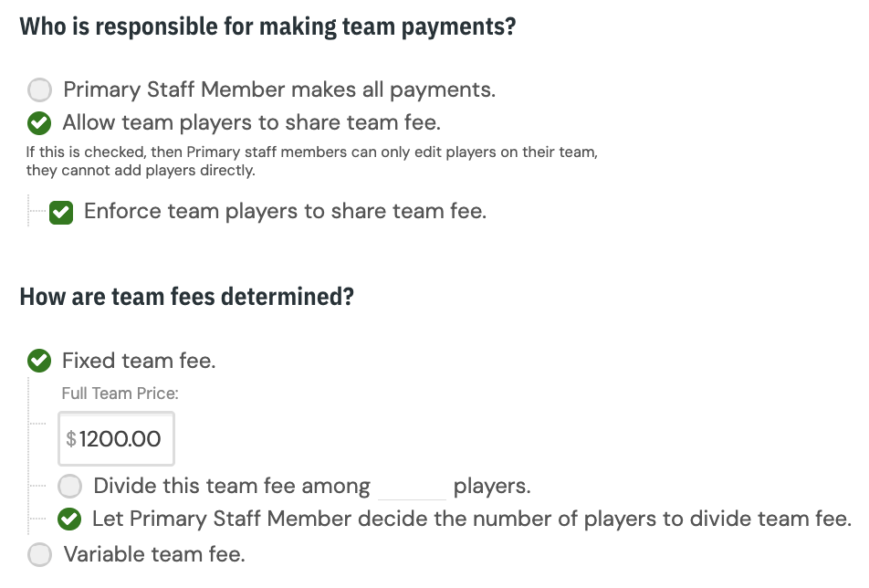869x588 pixels.
Task: Choose the Divide this team fee among radio
Action: (x=69, y=486)
